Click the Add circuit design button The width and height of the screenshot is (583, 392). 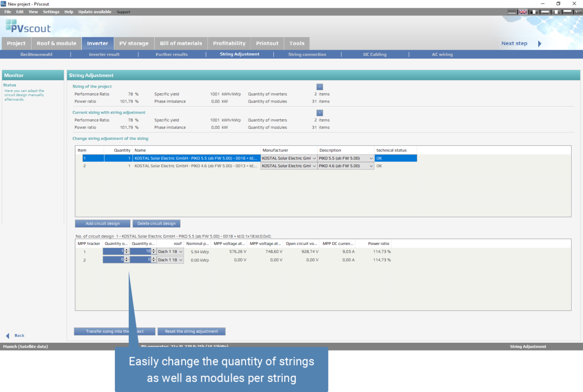[x=102, y=224]
